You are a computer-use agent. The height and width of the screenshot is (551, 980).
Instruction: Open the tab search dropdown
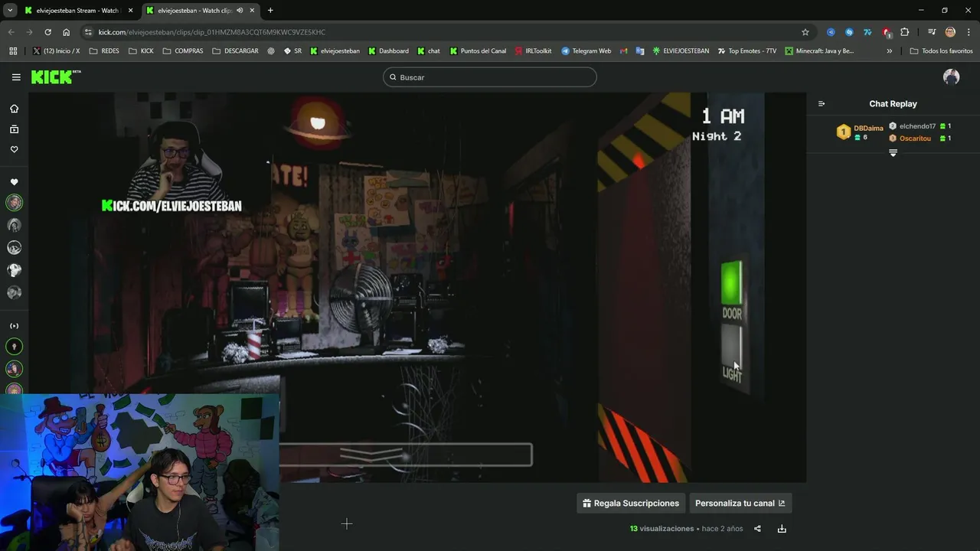[10, 11]
